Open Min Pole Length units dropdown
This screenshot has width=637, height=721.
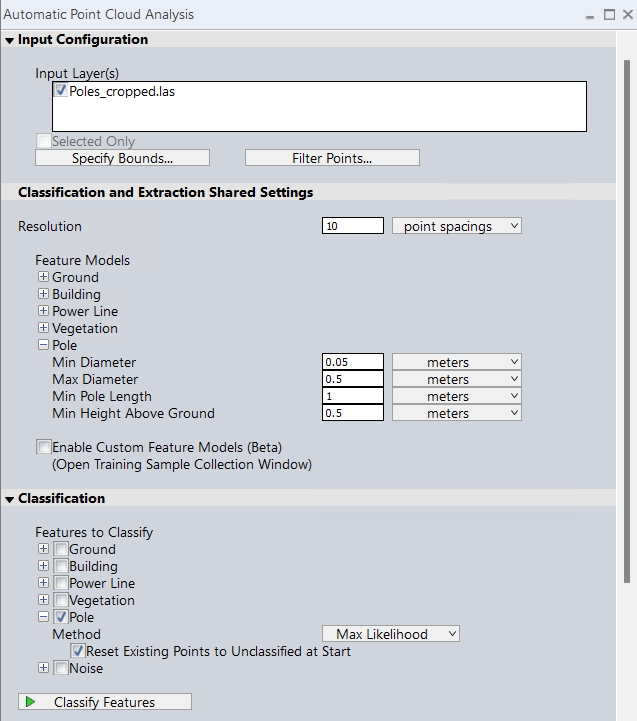click(457, 396)
